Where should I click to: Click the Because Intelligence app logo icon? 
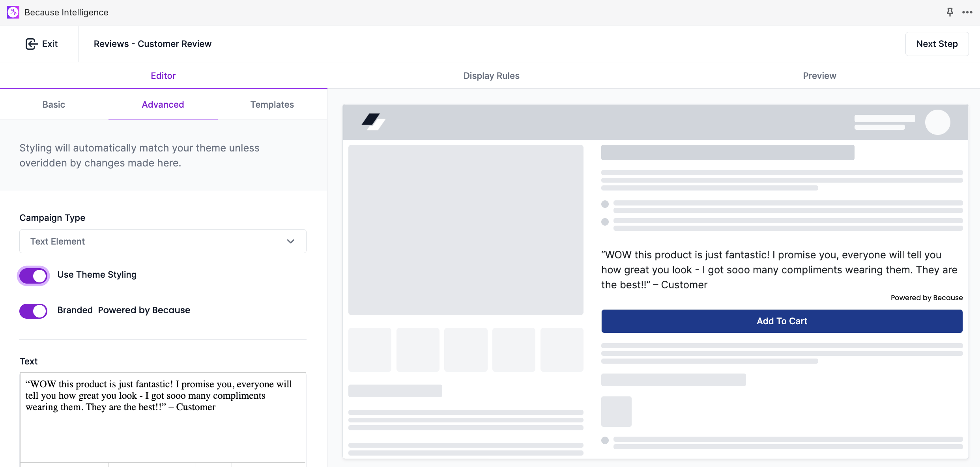click(13, 12)
